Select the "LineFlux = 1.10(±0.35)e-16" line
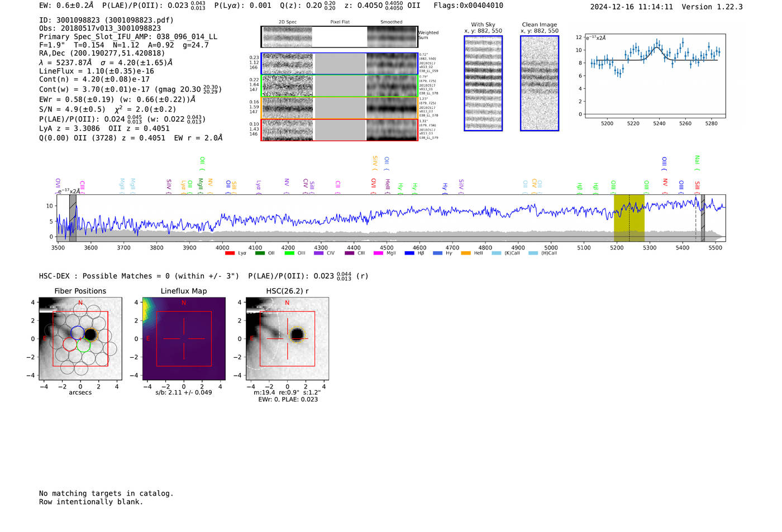Screen dimensions: 782x532 (x=97, y=71)
